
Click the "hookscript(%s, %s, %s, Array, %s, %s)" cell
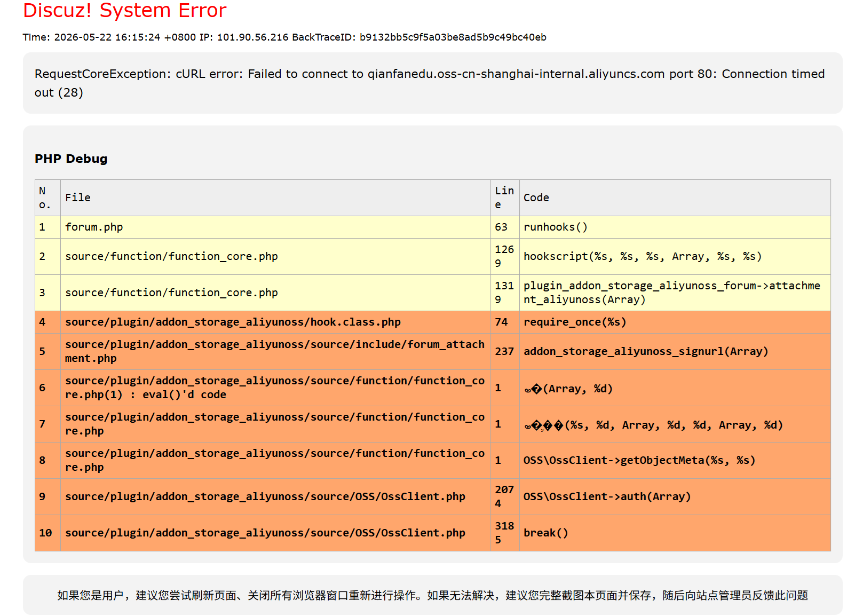point(675,257)
